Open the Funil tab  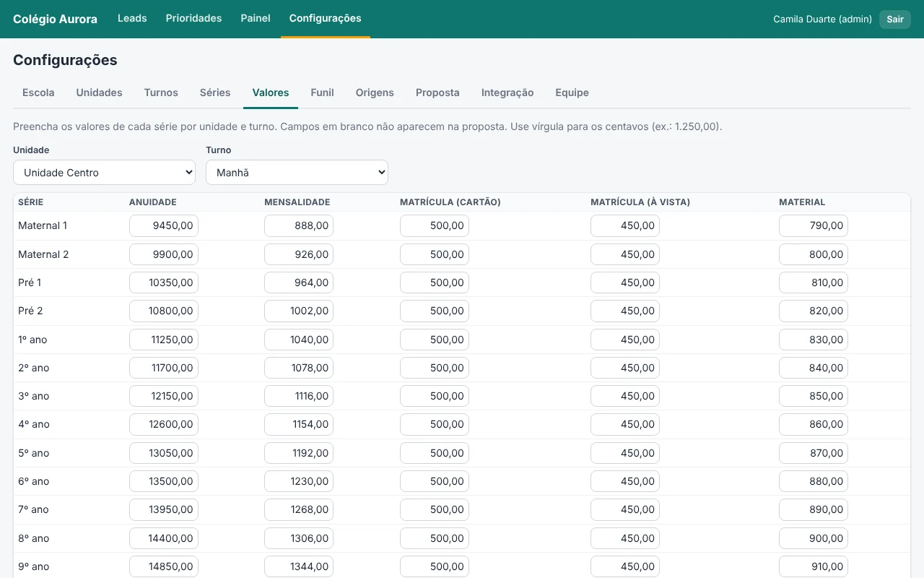point(322,92)
